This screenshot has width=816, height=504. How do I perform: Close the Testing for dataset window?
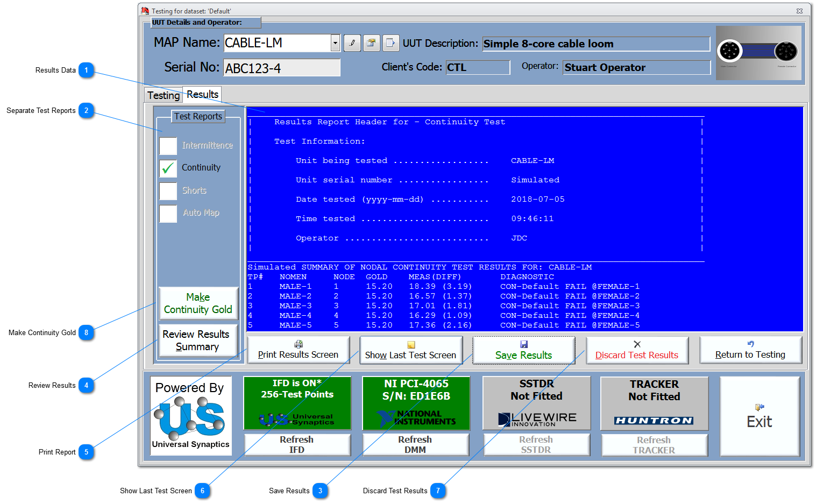click(x=799, y=11)
